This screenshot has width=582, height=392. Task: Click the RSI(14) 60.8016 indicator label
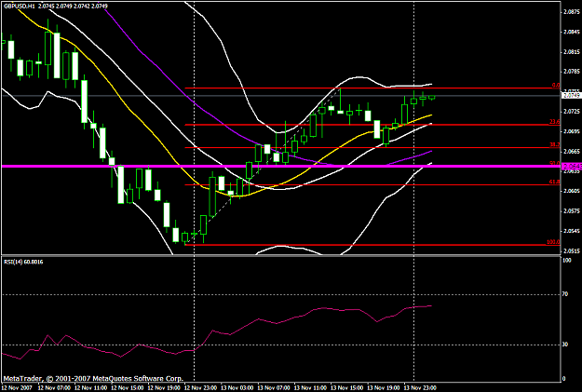[23, 262]
